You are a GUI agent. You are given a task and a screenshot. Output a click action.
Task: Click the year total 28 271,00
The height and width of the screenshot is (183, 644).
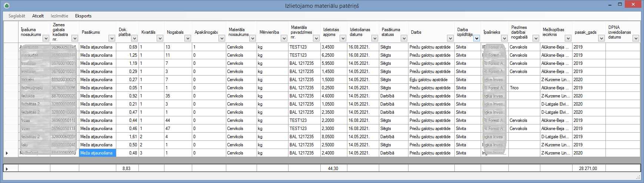[x=589, y=169]
